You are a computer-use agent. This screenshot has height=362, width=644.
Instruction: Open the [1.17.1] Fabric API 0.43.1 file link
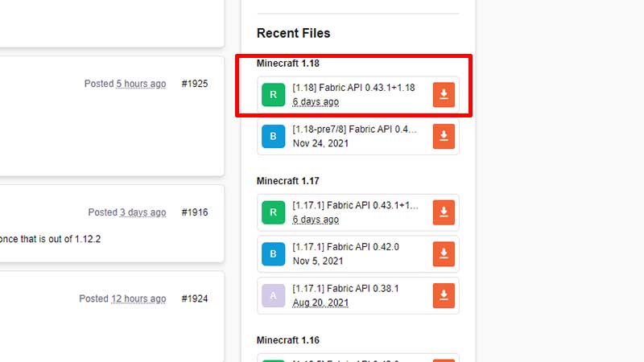(355, 206)
